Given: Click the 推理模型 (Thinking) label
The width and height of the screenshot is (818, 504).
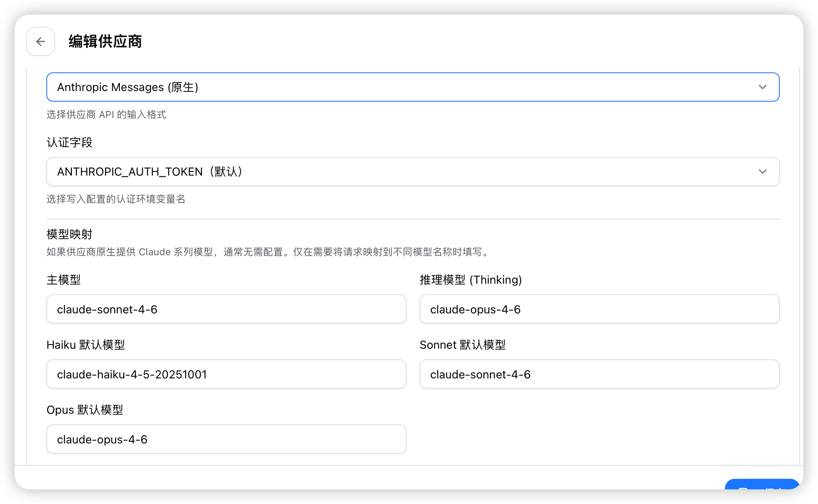Looking at the screenshot, I should point(471,280).
